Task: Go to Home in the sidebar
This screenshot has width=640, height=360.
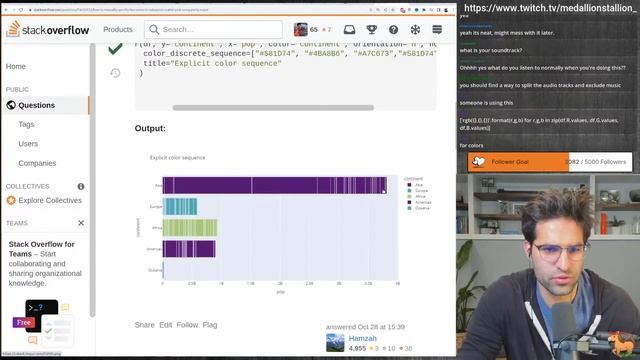Action: click(16, 66)
